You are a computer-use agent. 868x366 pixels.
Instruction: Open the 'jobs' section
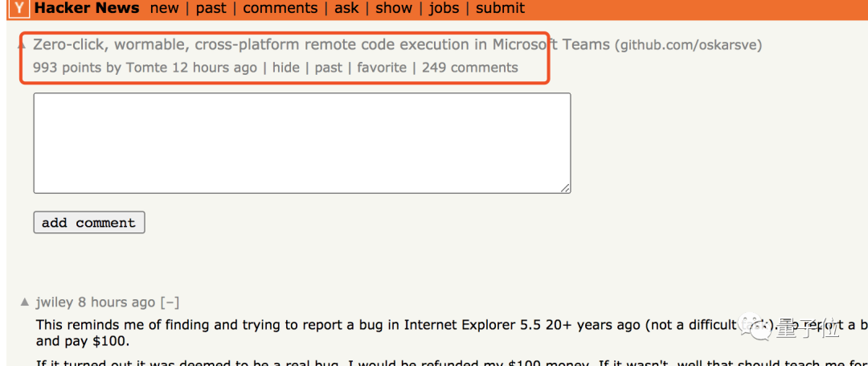[444, 9]
